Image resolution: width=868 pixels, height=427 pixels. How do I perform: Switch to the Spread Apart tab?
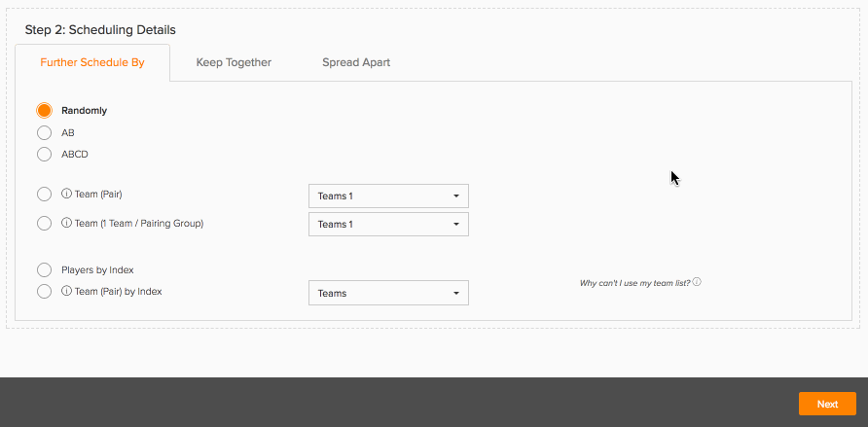click(356, 62)
